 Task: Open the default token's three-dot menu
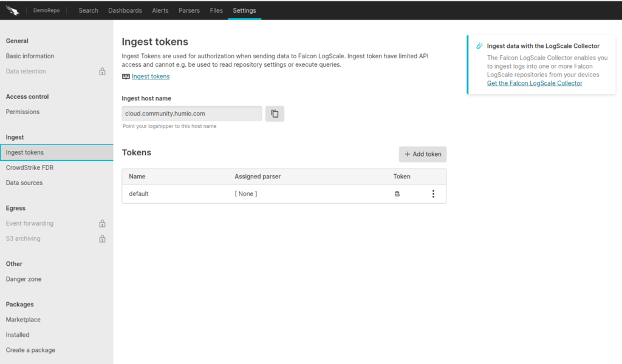(x=433, y=194)
